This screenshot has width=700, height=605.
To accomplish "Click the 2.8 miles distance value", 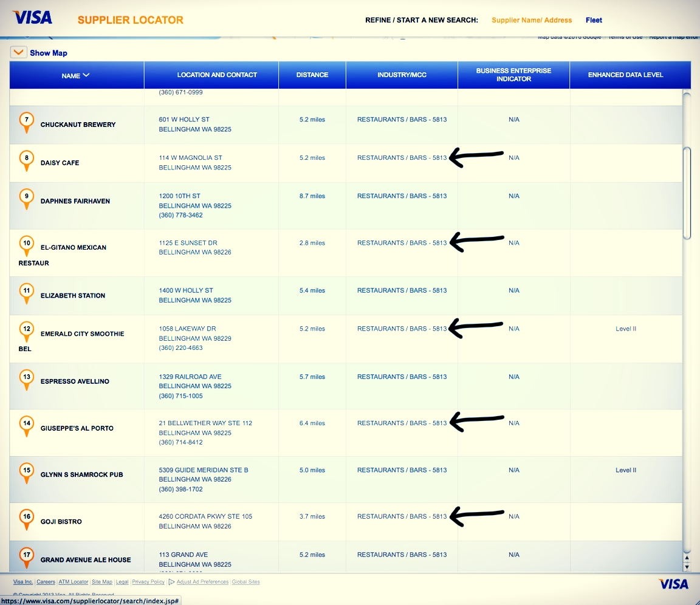I will (x=312, y=243).
